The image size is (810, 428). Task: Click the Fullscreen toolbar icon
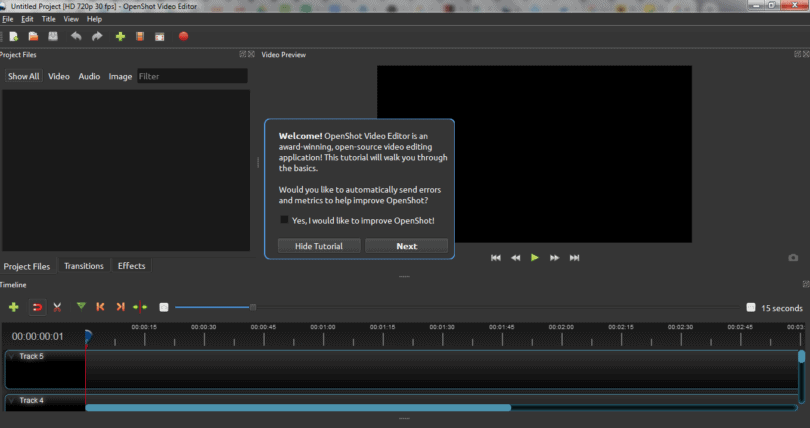point(160,37)
